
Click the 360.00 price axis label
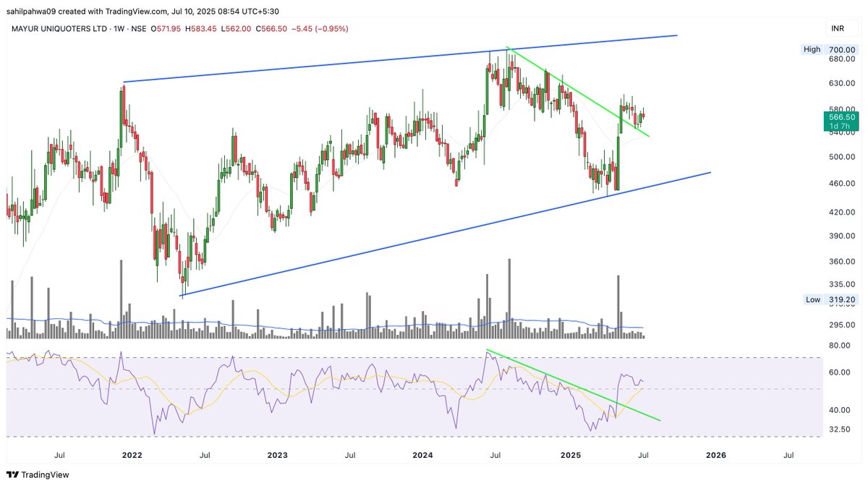[x=842, y=262]
